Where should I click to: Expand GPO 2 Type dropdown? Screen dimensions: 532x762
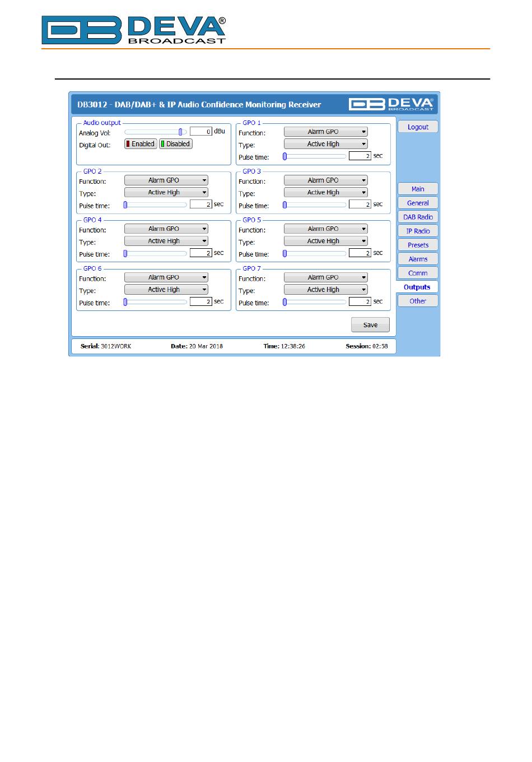pyautogui.click(x=166, y=192)
